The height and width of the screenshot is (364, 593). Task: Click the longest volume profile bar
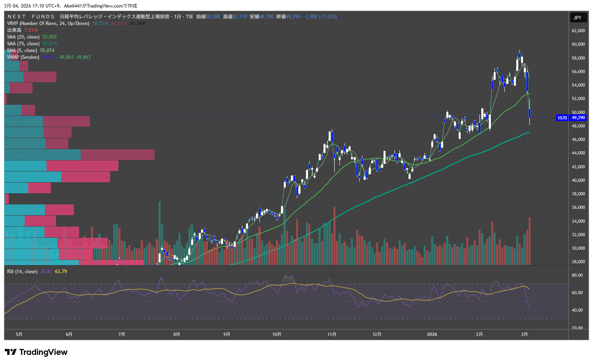(x=79, y=155)
